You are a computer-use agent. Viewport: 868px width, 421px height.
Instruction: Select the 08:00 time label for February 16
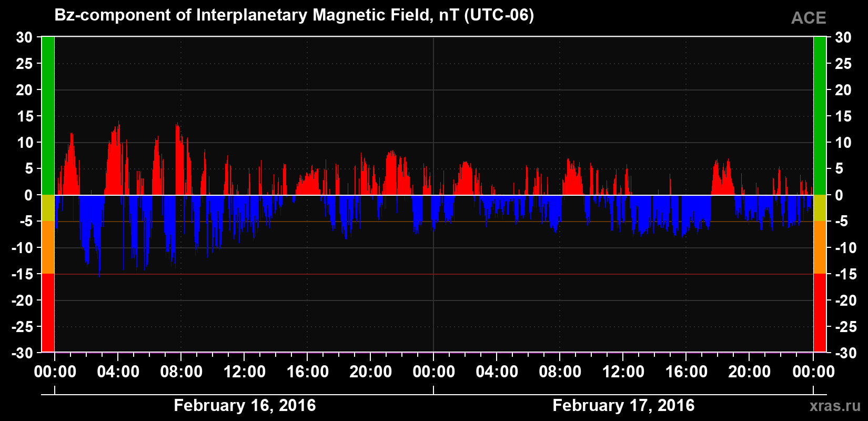(181, 372)
